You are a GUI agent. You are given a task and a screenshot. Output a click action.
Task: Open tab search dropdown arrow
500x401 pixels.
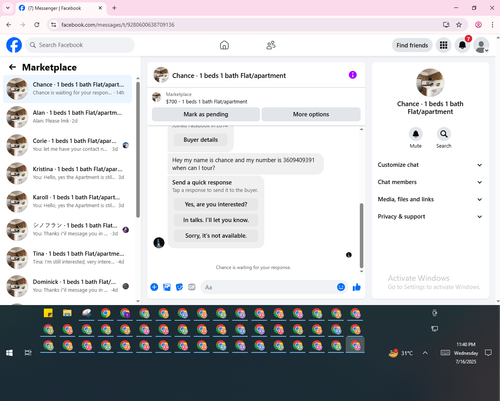coord(8,8)
